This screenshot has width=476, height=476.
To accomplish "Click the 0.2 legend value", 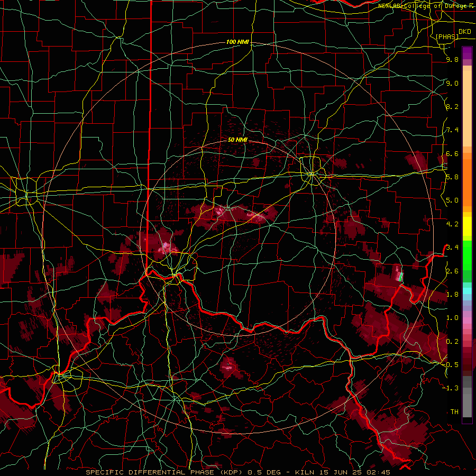I will point(452,342).
